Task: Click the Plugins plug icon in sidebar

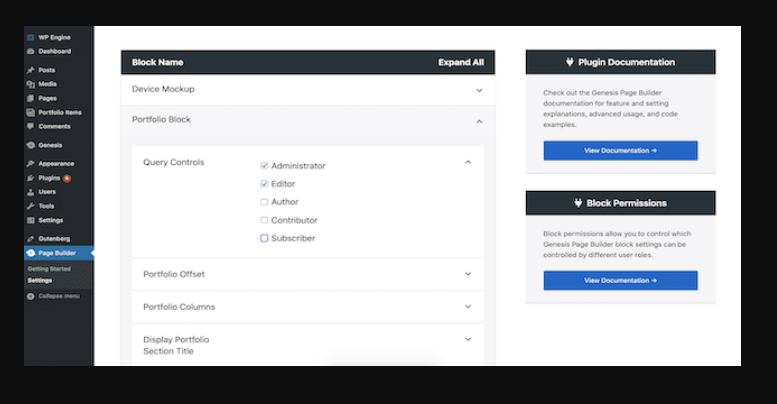Action: 31,178
